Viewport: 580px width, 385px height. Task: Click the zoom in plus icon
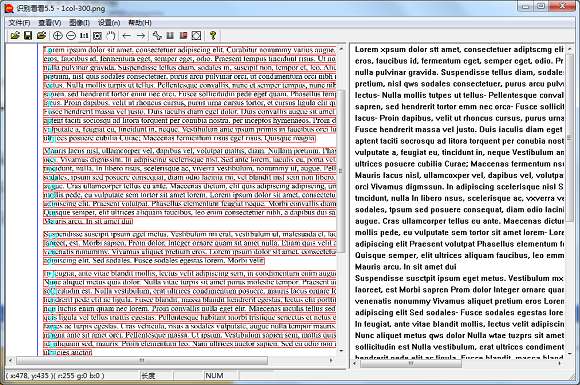pos(57,36)
